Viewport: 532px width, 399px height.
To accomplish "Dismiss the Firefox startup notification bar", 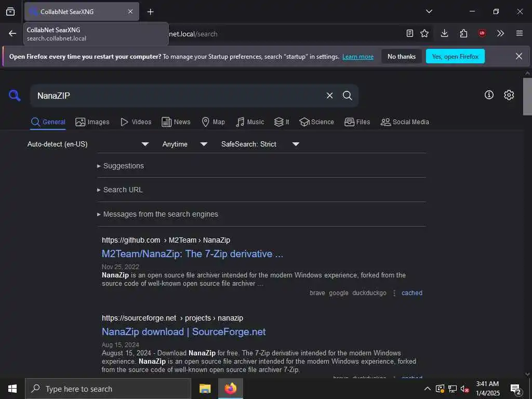I will point(519,56).
